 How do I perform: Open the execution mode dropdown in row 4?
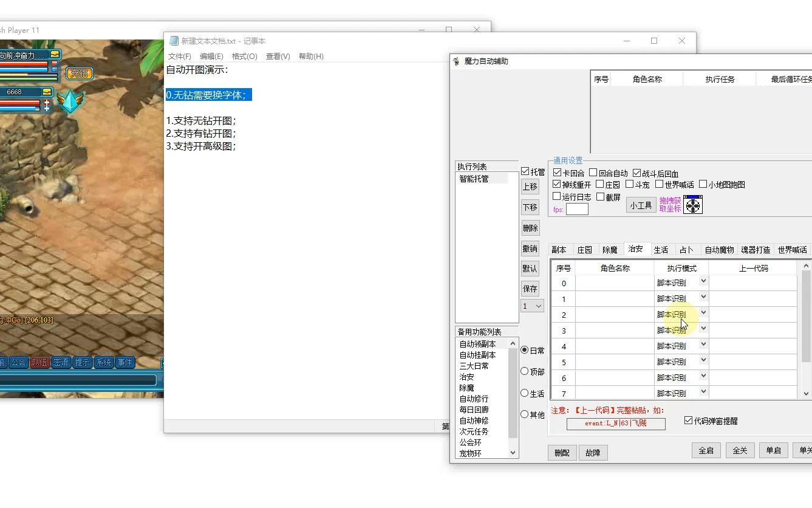click(703, 345)
